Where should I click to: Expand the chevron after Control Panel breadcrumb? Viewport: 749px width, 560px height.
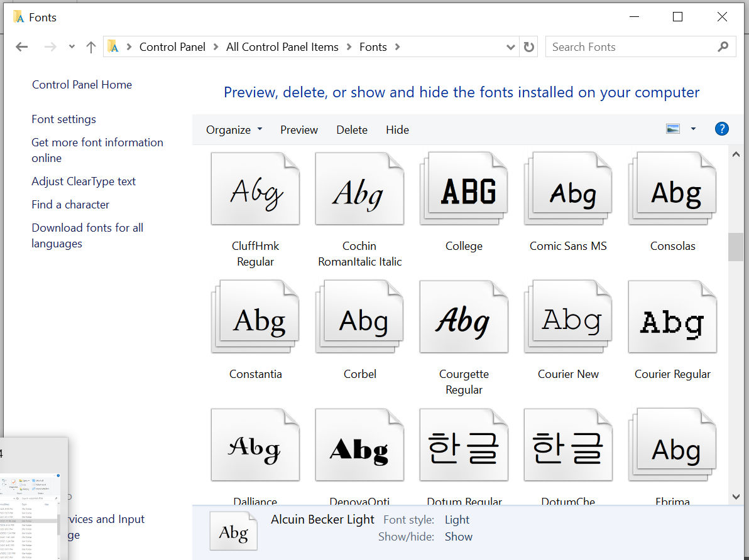216,47
